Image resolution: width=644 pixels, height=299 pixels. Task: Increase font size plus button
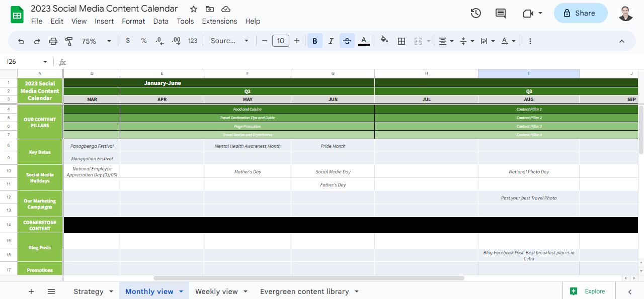[x=297, y=41]
